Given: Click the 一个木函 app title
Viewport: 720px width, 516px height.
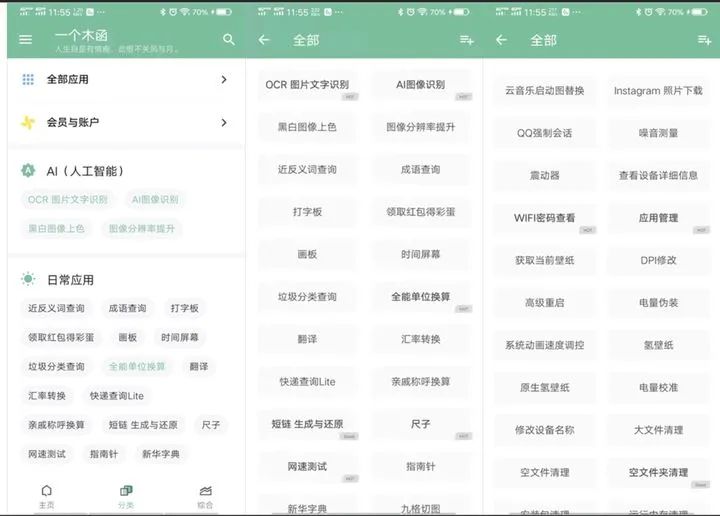Looking at the screenshot, I should click(81, 35).
